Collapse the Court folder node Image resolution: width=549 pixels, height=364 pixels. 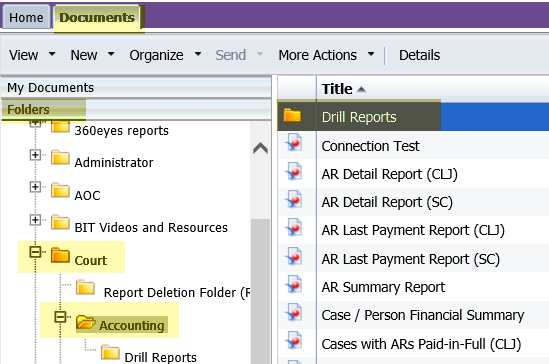tap(35, 252)
